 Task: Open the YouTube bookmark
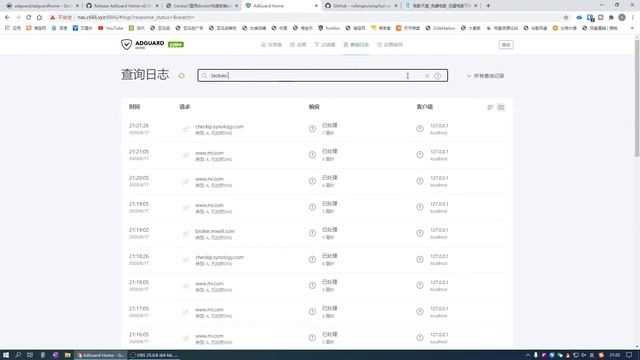(x=110, y=28)
